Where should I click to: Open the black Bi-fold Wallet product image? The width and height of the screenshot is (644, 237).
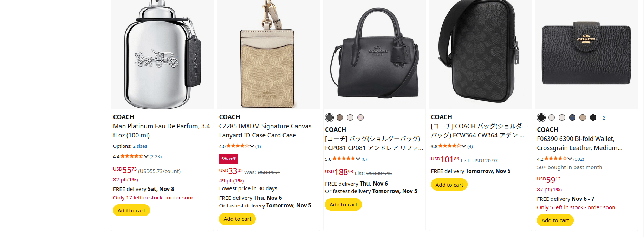(586, 55)
